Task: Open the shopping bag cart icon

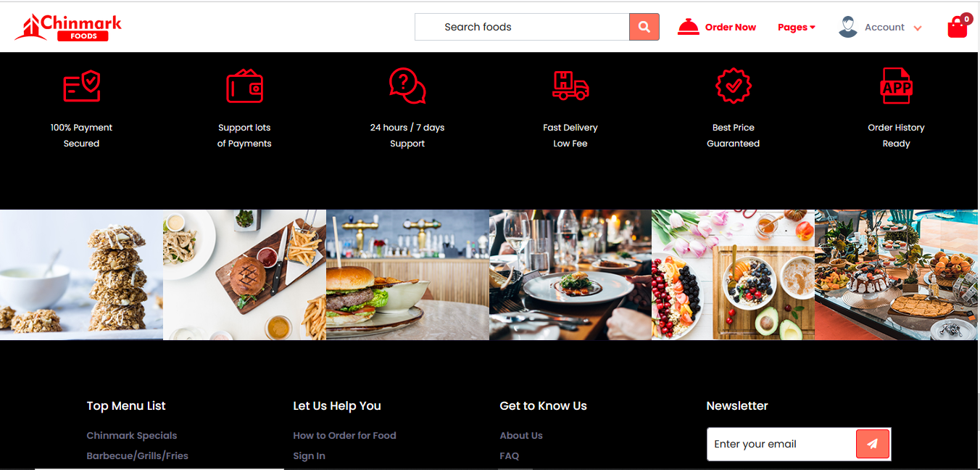Action: coord(958,27)
